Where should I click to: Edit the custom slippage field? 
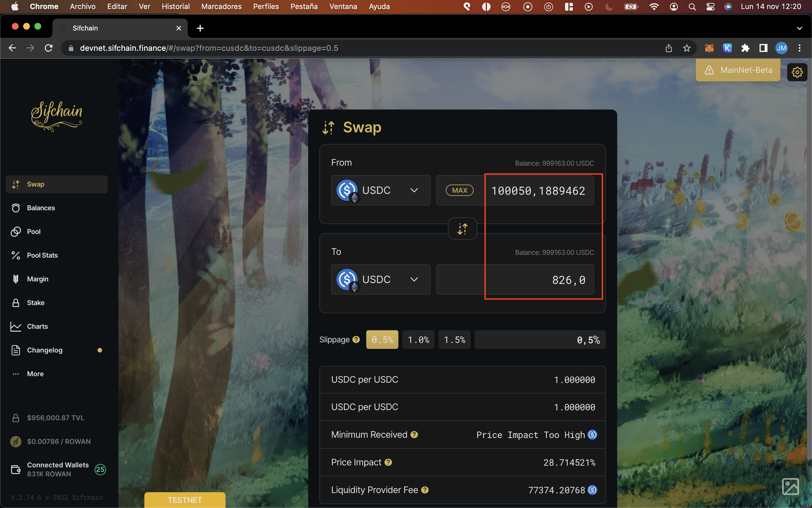(540, 340)
